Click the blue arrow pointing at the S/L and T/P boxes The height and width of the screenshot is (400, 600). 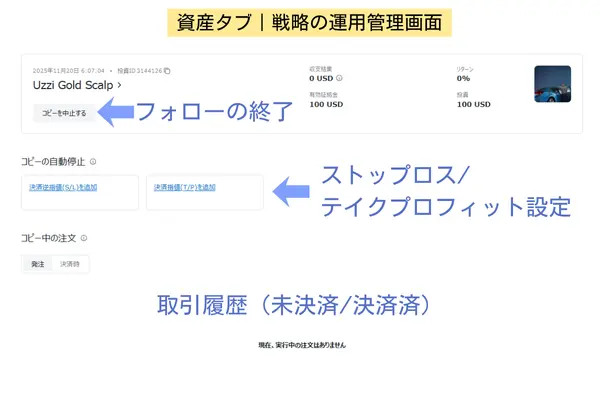(292, 190)
